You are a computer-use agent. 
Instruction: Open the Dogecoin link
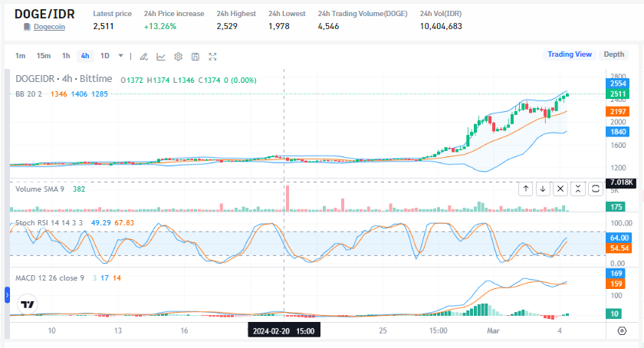pos(49,27)
